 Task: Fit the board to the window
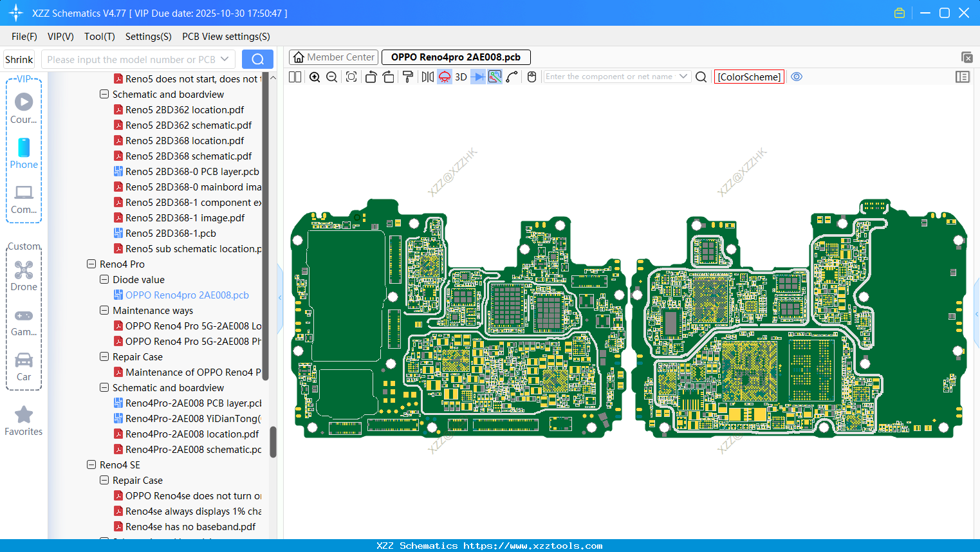[351, 77]
